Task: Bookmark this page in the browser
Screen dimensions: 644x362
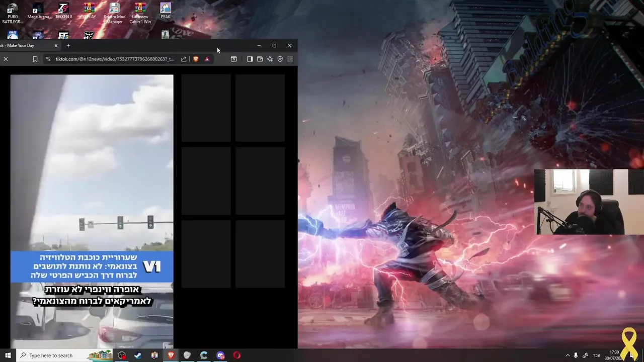Action: pyautogui.click(x=35, y=59)
